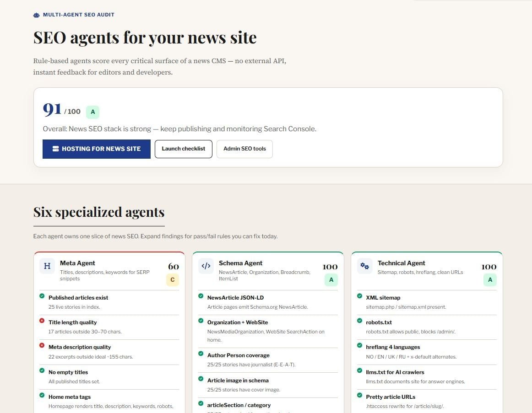Click the NewsArticle JSON-LD finding
The height and width of the screenshot is (413, 532).
(235, 297)
